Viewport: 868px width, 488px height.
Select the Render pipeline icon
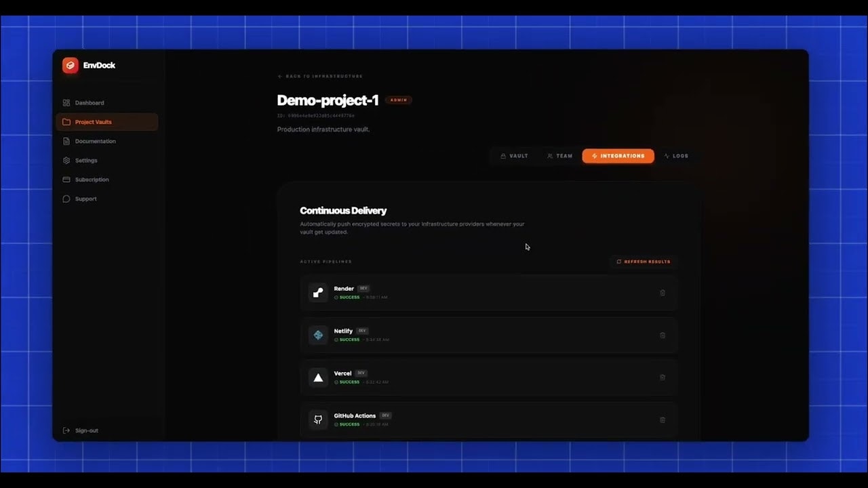pos(318,292)
